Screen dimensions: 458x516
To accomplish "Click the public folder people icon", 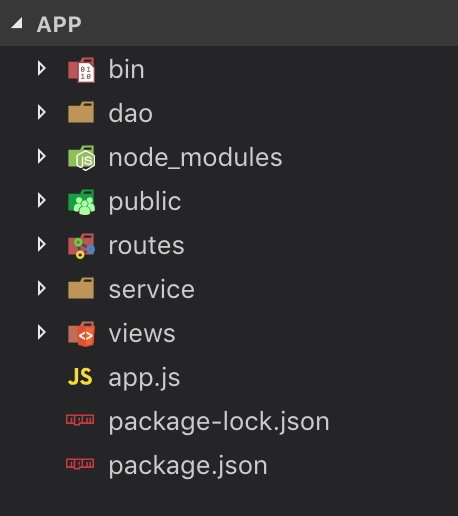I will pos(81,202).
